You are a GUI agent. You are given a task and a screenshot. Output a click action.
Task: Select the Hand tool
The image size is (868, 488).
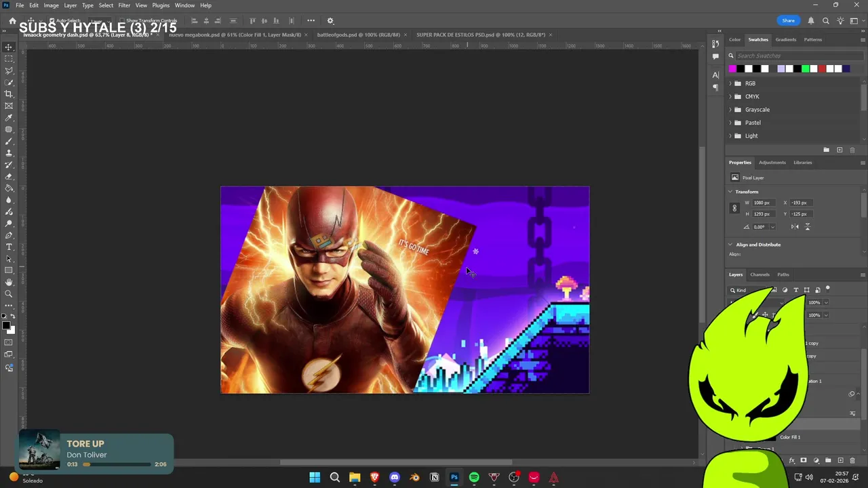(x=9, y=282)
